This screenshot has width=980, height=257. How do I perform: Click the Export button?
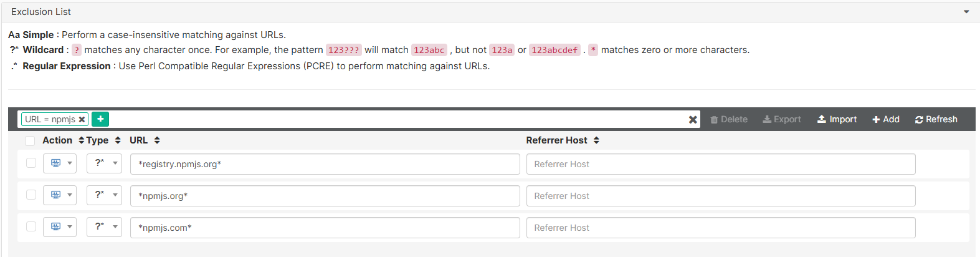(x=782, y=119)
